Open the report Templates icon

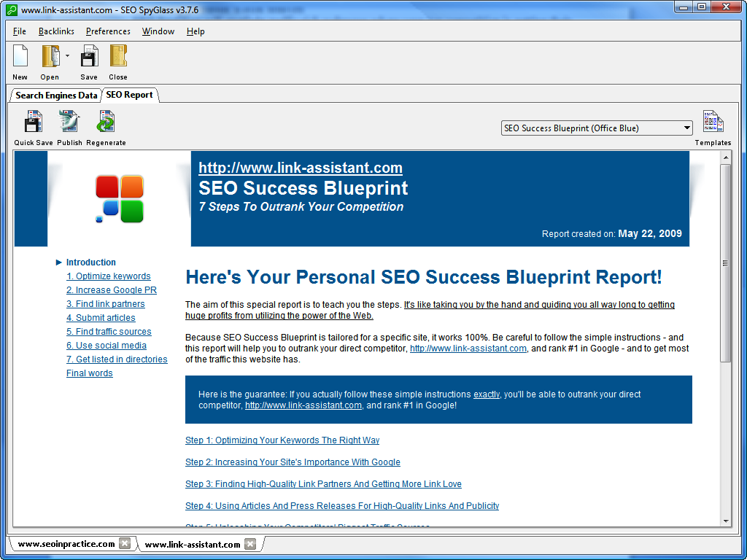pyautogui.click(x=713, y=122)
